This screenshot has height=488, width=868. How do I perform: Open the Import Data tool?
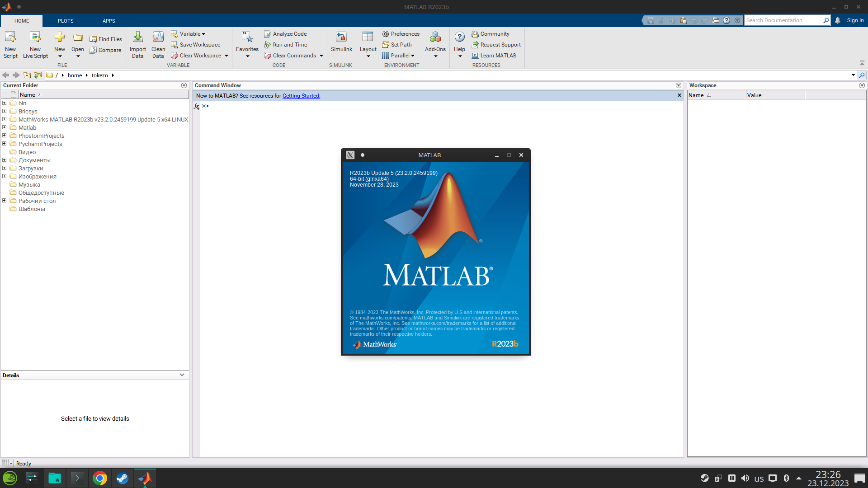[138, 44]
